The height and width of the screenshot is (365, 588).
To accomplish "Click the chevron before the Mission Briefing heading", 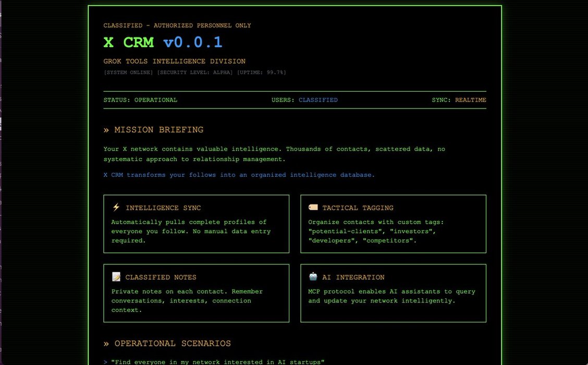I will click(x=106, y=130).
